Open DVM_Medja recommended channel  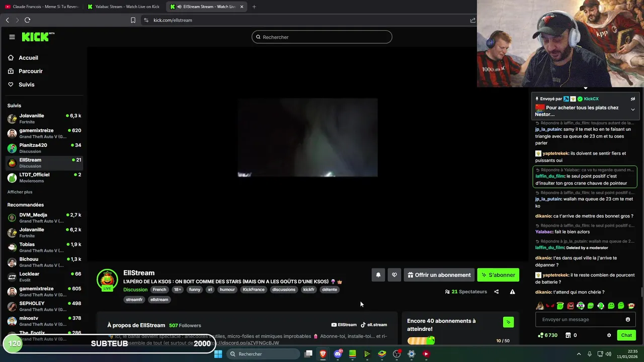coord(44,218)
